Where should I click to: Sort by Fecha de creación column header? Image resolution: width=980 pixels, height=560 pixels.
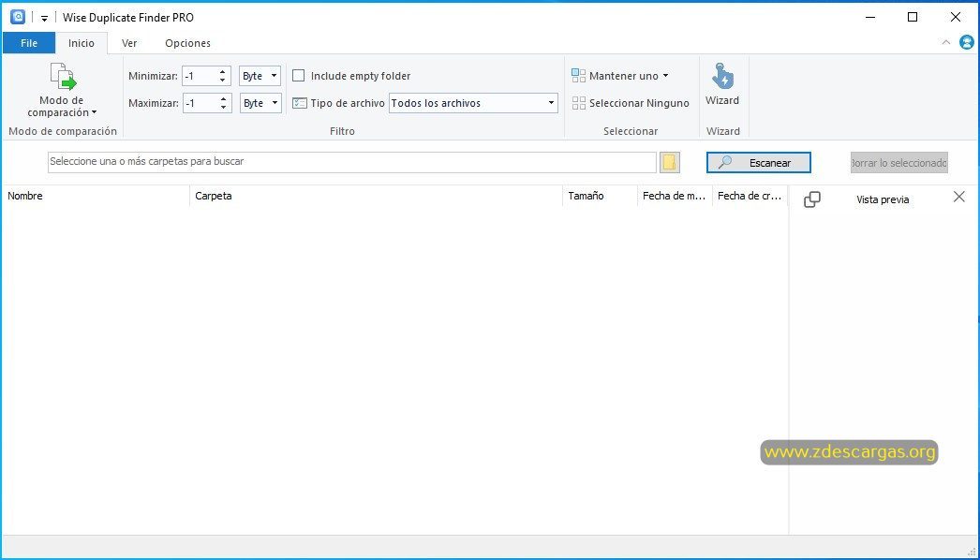pyautogui.click(x=750, y=196)
